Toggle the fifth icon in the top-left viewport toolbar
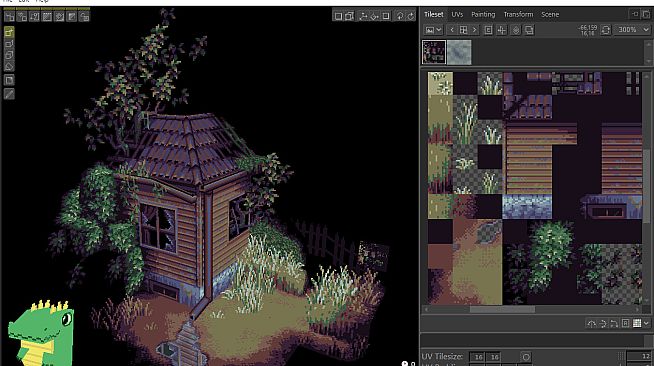654x366 pixels. click(x=59, y=16)
